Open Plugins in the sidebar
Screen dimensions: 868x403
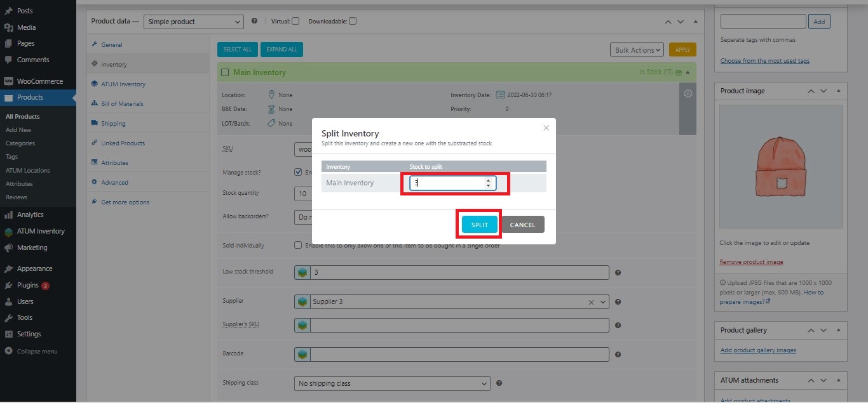click(27, 285)
